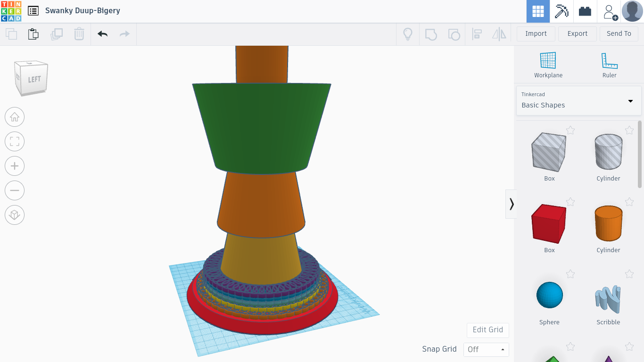Click the shapes panel scrollbar
Screen dimensions: 644x362
tap(640, 154)
